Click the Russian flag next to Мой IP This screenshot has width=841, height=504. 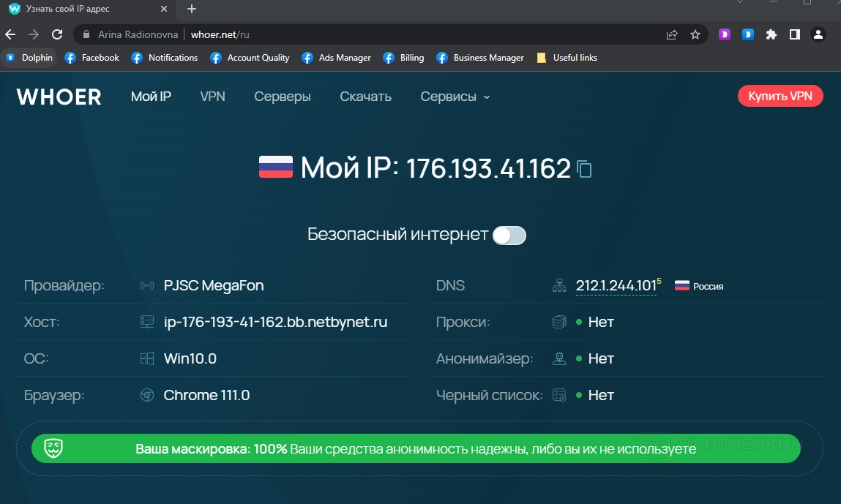click(276, 167)
